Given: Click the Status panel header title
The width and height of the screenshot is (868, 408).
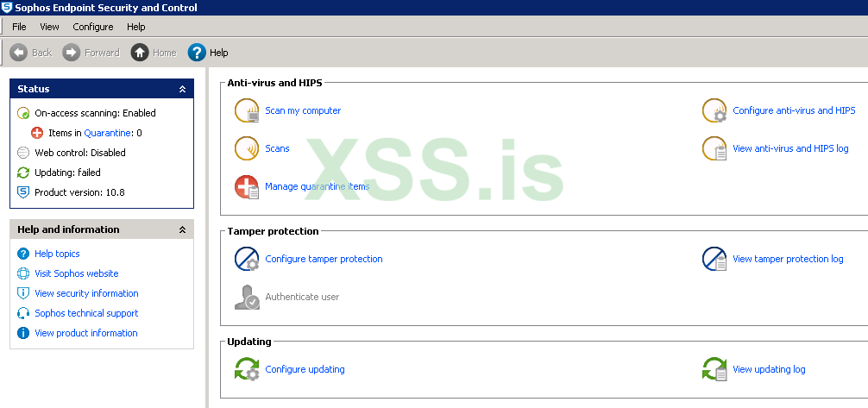Looking at the screenshot, I should (33, 89).
